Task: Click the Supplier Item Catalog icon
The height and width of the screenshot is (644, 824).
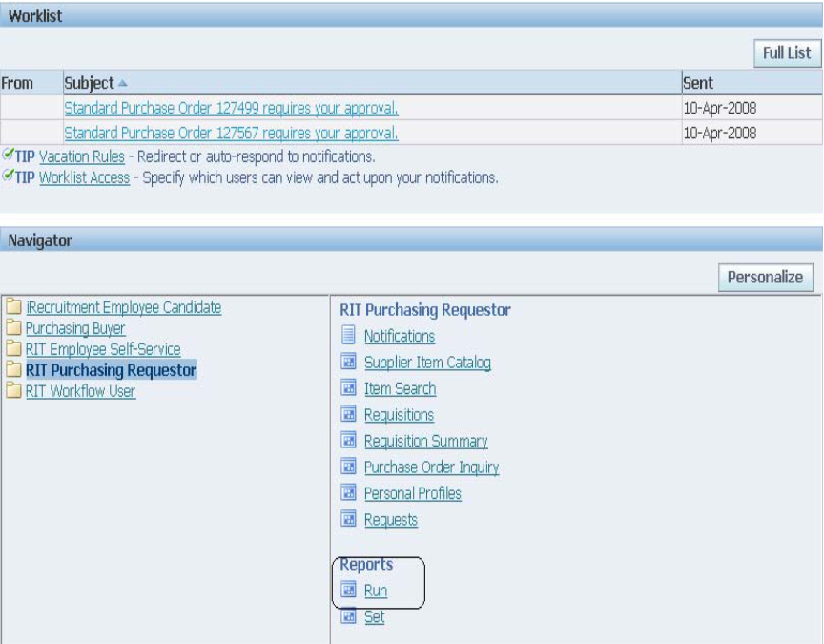Action: point(348,363)
